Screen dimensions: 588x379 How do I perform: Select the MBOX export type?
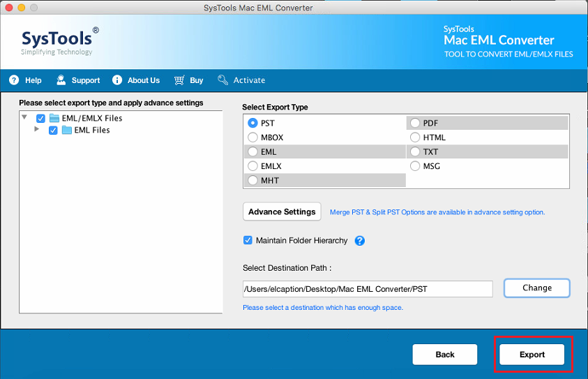pos(252,138)
